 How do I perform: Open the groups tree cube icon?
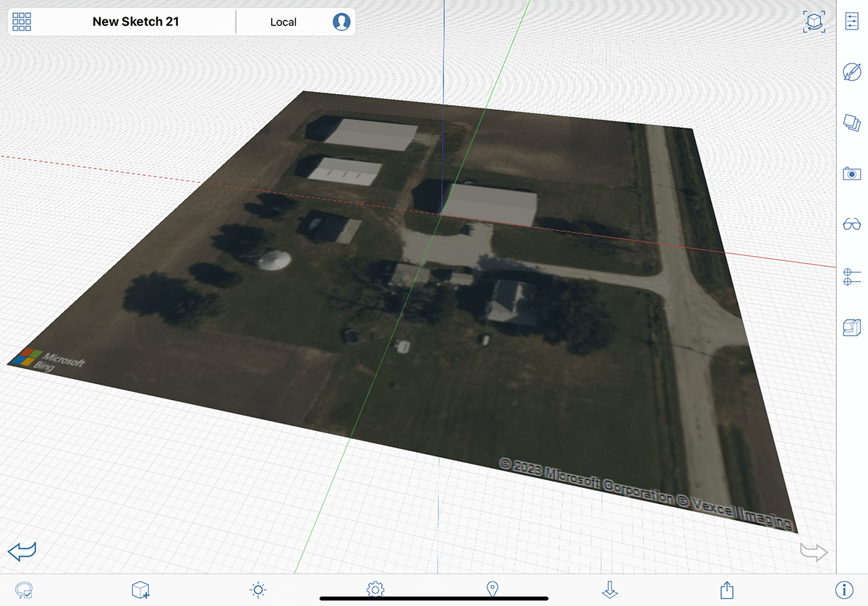click(x=852, y=327)
